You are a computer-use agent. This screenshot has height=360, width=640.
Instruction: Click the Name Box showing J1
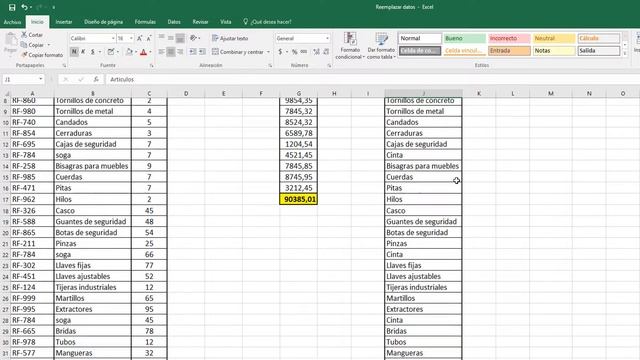coord(20,79)
